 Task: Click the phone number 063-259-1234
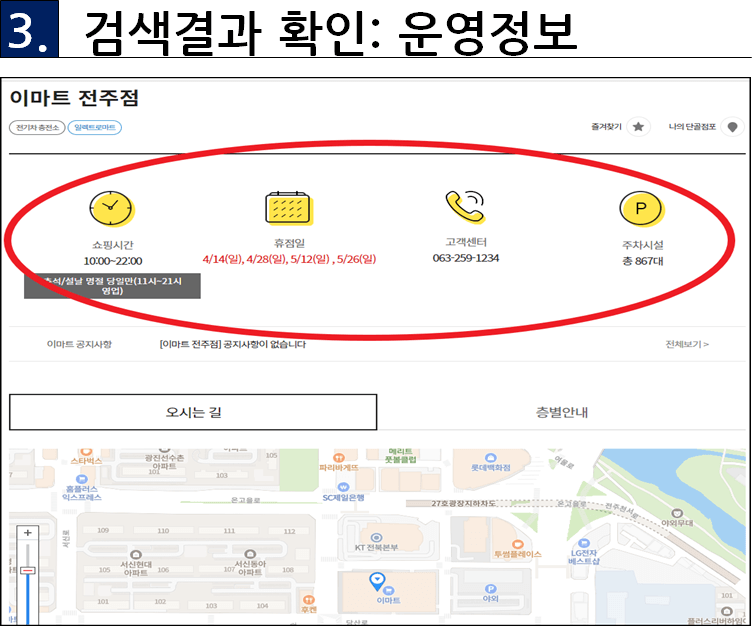click(465, 258)
